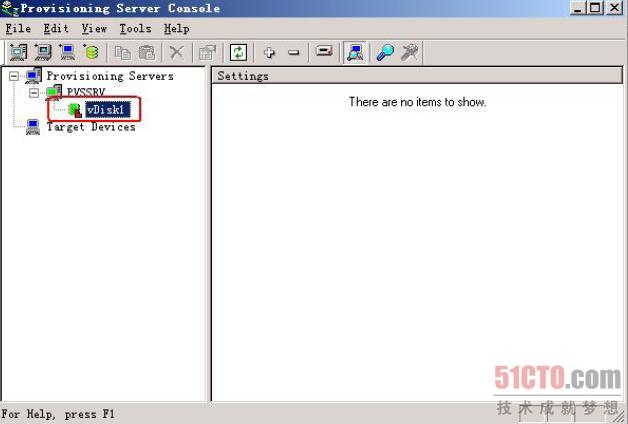Click the console title bar application icon
Image resolution: width=628 pixels, height=424 pixels.
10,8
